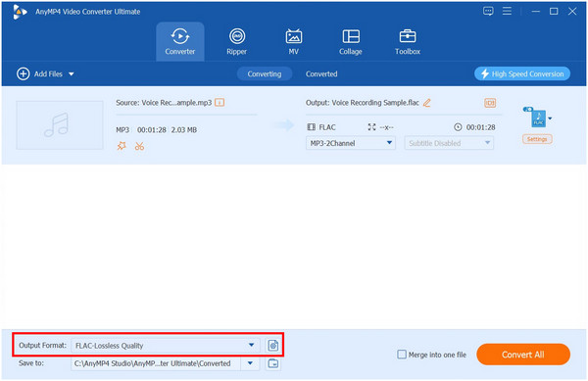Click the edit effects wand icon

[x=122, y=146]
